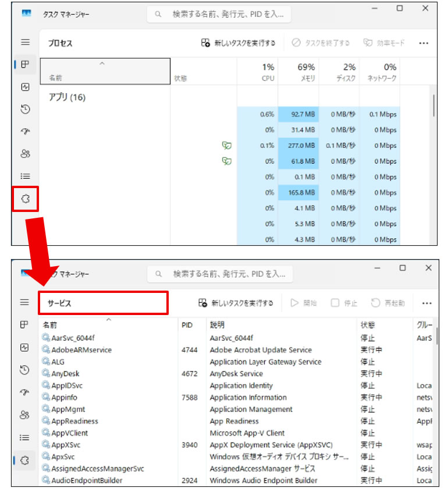Screen dimensions: 448x488
Task: Select AnyDesk service row
Action: pyautogui.click(x=236, y=373)
